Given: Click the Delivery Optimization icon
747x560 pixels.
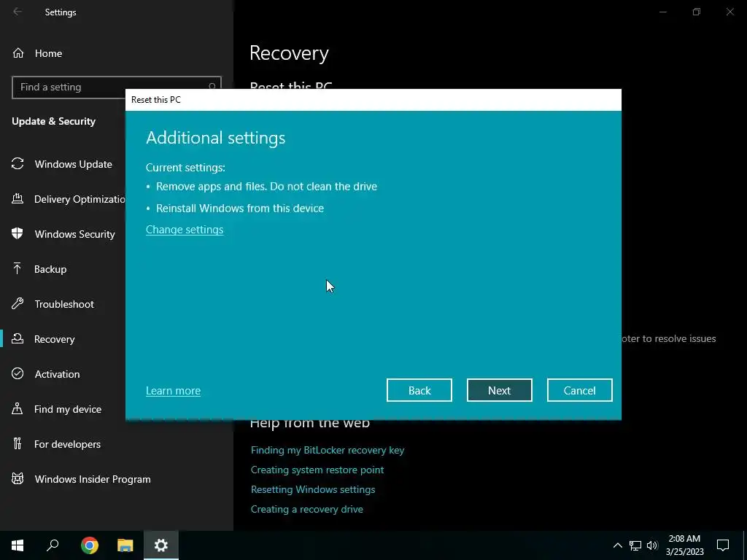Looking at the screenshot, I should click(x=18, y=198).
